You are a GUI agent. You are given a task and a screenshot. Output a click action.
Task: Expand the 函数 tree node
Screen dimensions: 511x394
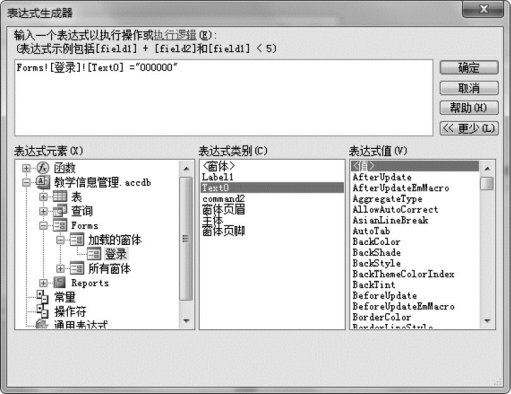click(26, 168)
